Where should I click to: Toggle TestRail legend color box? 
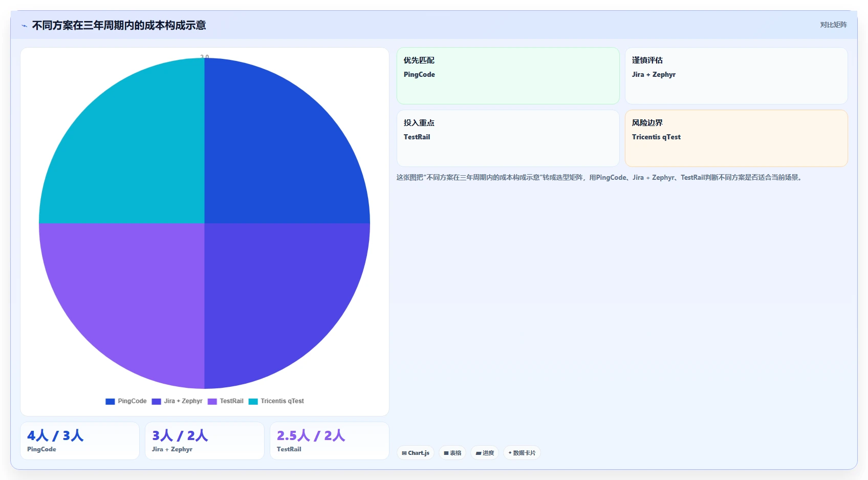[212, 401]
